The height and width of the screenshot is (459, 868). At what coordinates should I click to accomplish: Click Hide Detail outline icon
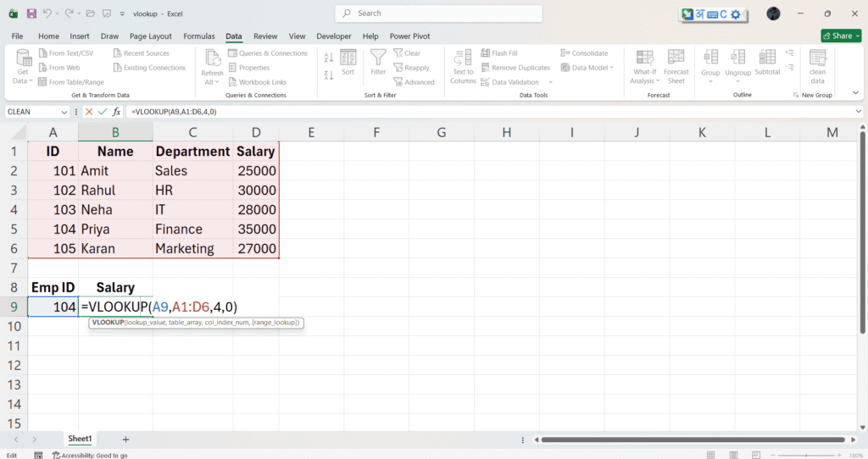[789, 68]
